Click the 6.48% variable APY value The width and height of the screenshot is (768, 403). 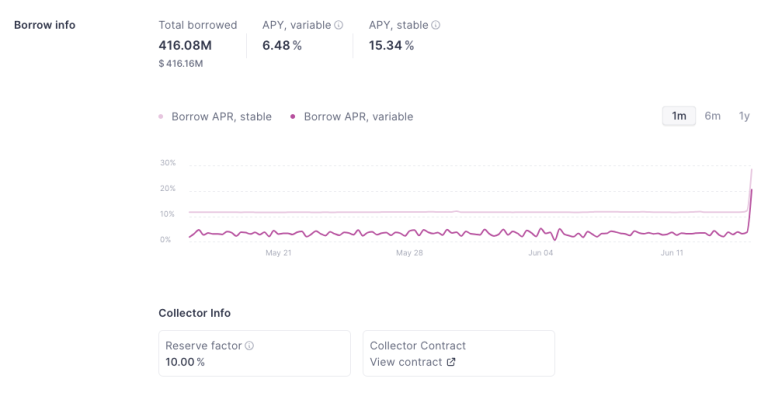[281, 45]
